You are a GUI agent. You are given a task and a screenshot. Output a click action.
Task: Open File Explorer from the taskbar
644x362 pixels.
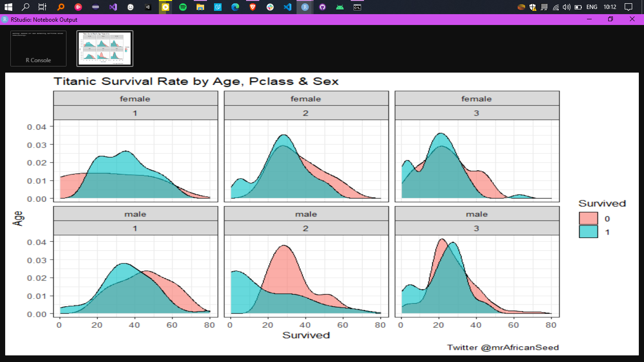(x=200, y=7)
